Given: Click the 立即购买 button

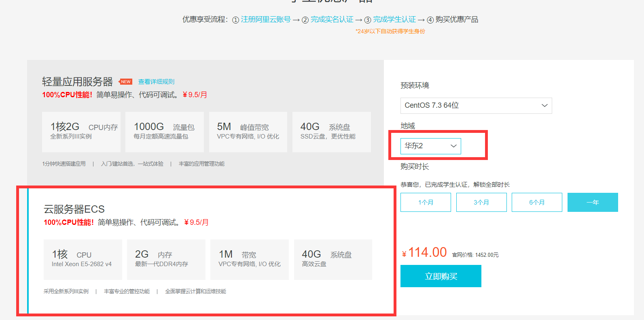Looking at the screenshot, I should [441, 276].
